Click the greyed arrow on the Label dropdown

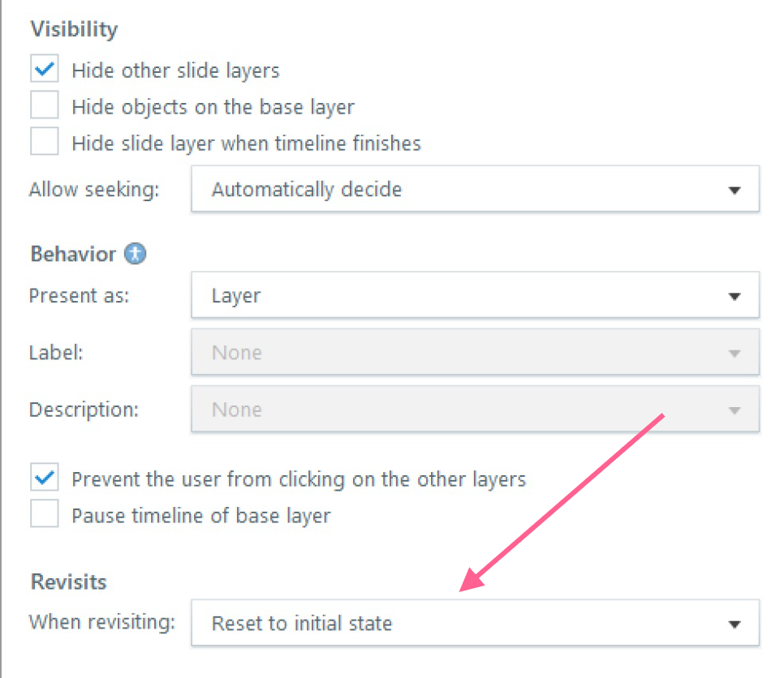tap(734, 353)
